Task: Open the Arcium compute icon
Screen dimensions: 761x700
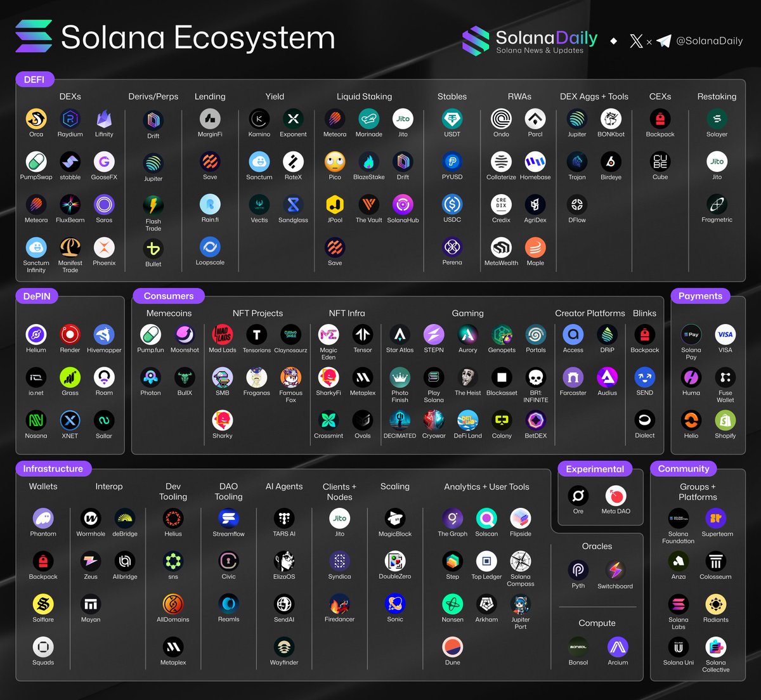Action: (618, 647)
